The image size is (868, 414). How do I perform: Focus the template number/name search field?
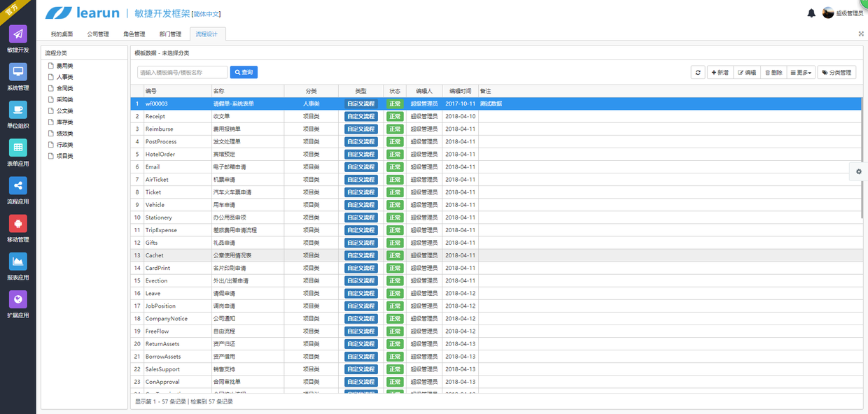tap(183, 72)
